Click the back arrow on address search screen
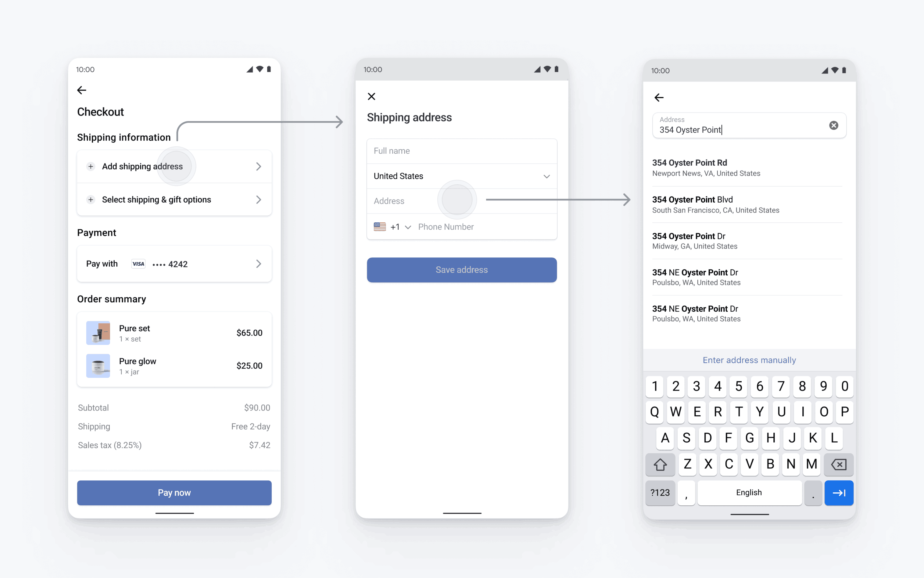 point(659,97)
